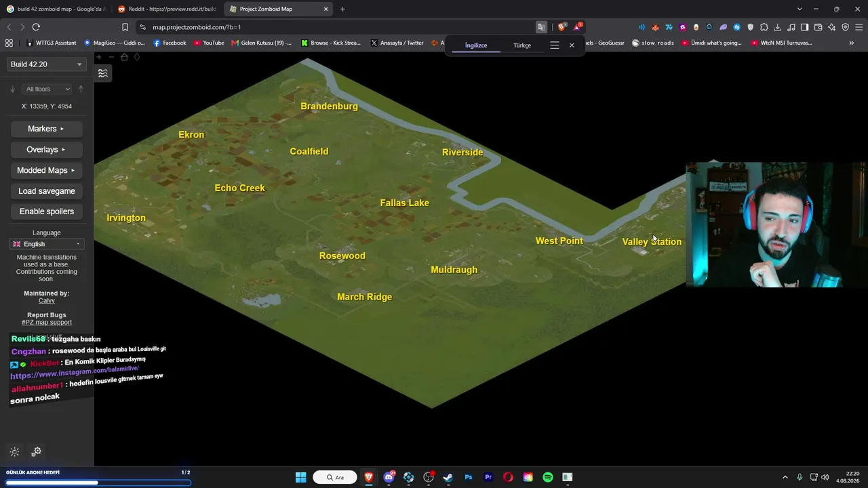
Task: Open the bookmarks apps grid icon
Action: [9, 43]
